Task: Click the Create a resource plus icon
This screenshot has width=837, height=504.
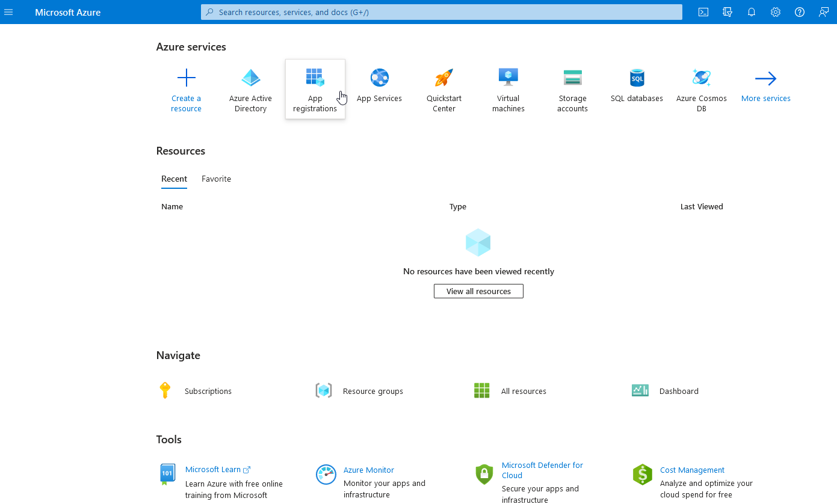Action: [x=187, y=78]
